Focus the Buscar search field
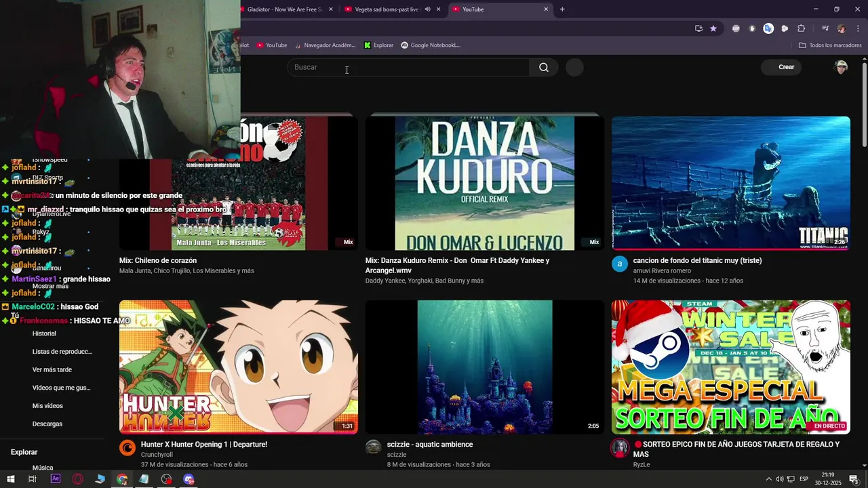 pos(409,67)
